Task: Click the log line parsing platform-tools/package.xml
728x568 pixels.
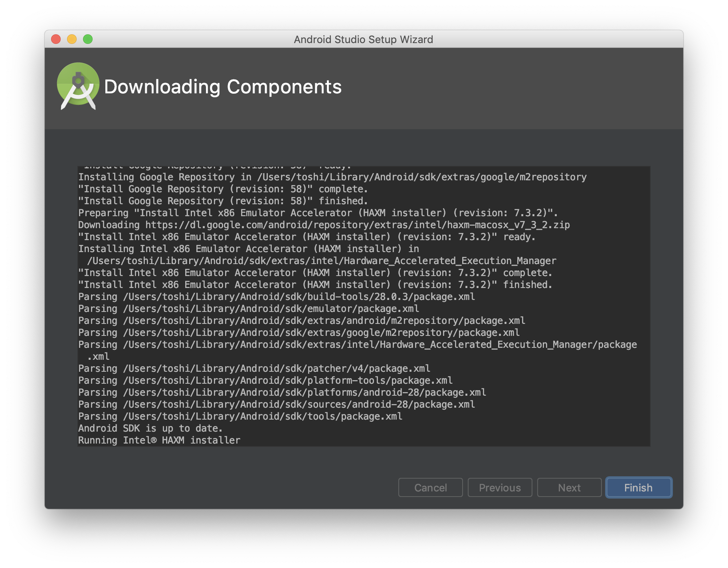Action: [265, 381]
